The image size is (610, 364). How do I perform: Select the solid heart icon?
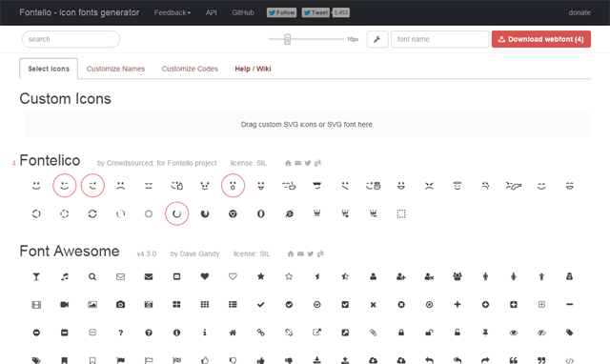point(205,276)
